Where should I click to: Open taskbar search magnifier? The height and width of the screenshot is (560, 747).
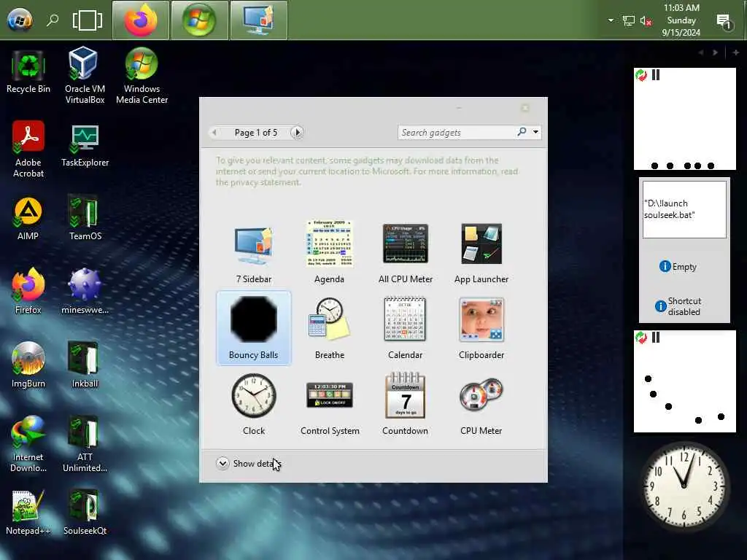[53, 20]
